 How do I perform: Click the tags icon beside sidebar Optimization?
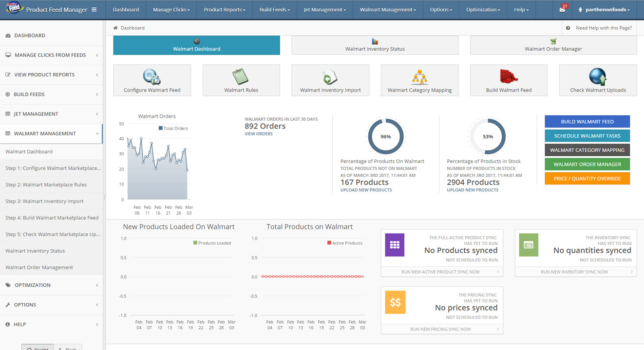8,285
